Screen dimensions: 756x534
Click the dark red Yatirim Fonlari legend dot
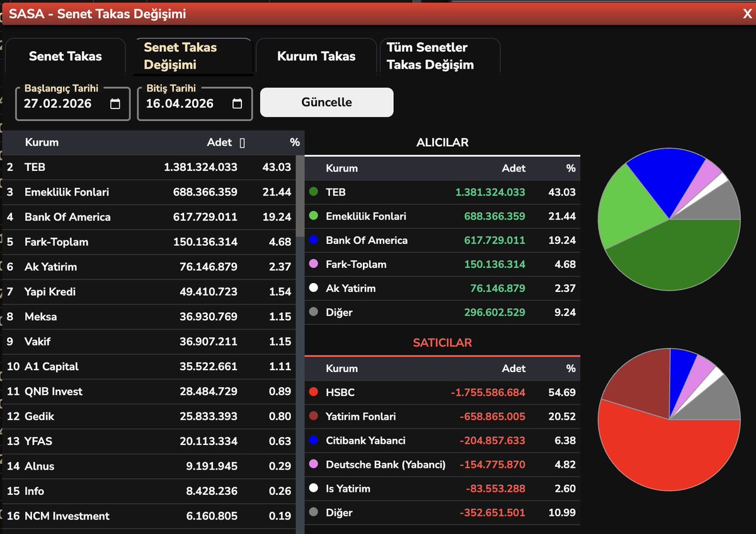[x=313, y=417]
